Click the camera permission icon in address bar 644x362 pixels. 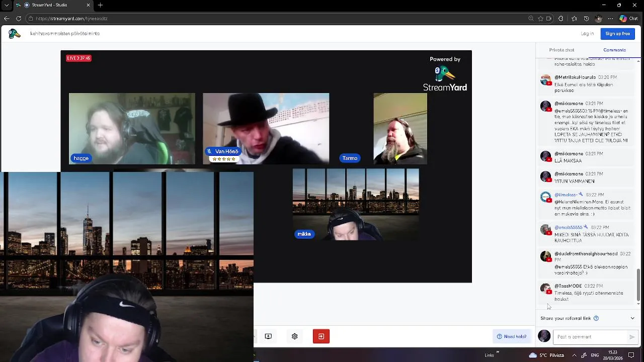(548, 19)
